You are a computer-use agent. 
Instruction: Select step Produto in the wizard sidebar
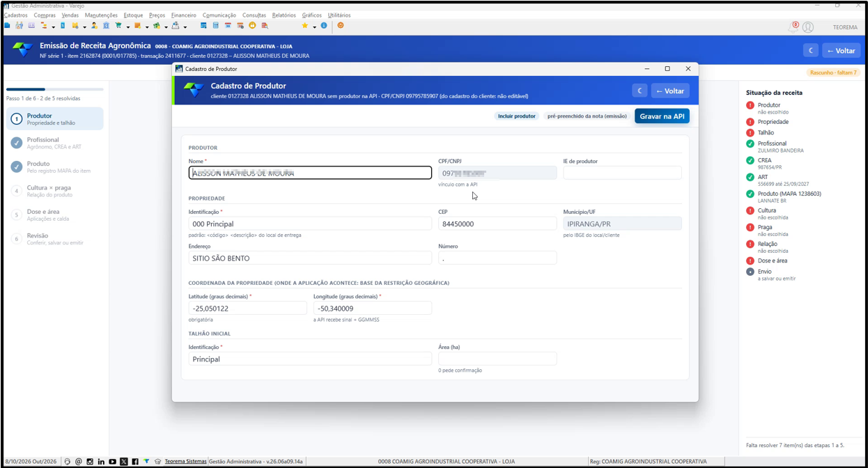pos(55,166)
